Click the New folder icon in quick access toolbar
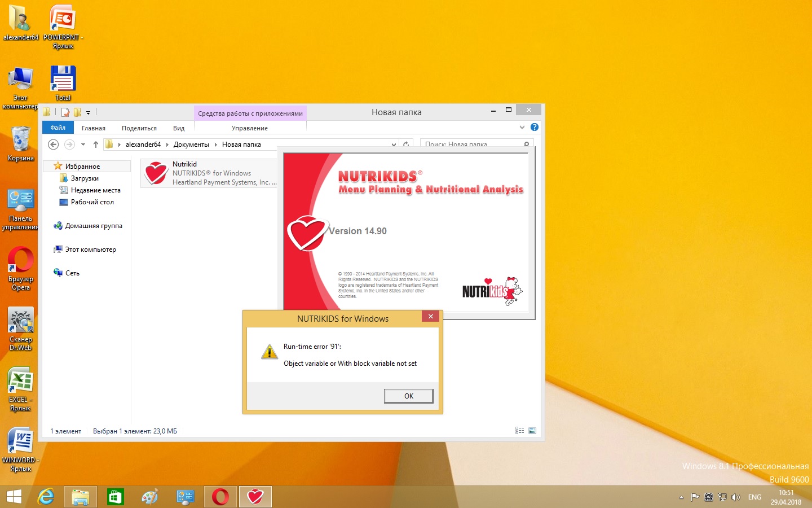The width and height of the screenshot is (812, 508). pyautogui.click(x=77, y=112)
